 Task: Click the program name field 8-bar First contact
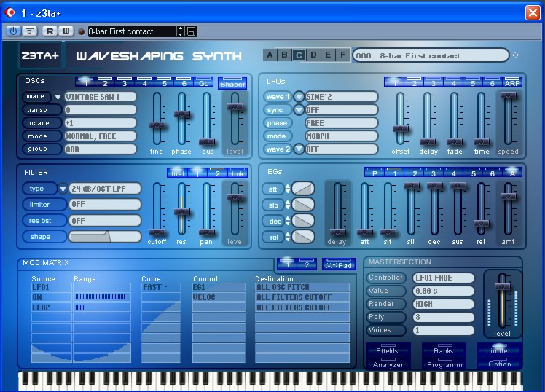(x=431, y=55)
